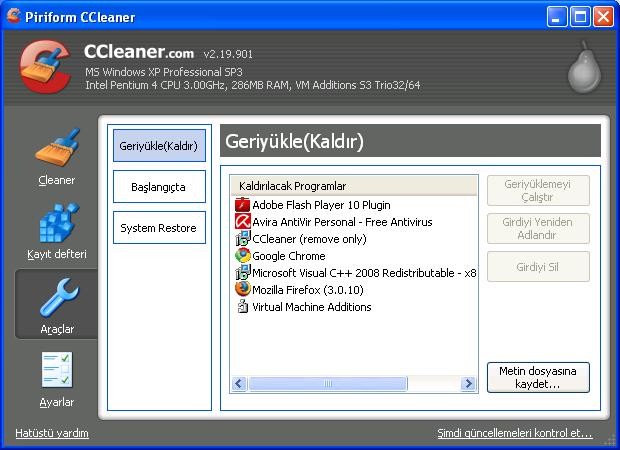620x450 pixels.
Task: Open the Hatüstü yardım link
Action: (x=52, y=433)
